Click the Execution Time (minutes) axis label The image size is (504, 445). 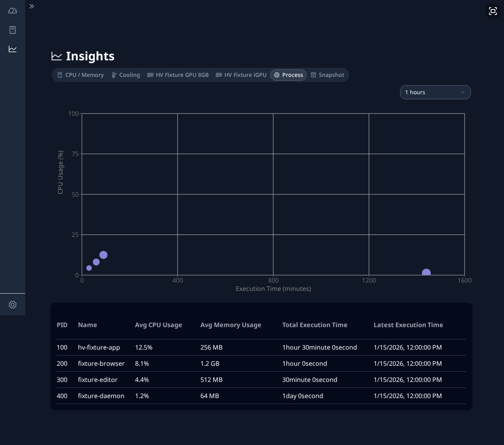[273, 289]
